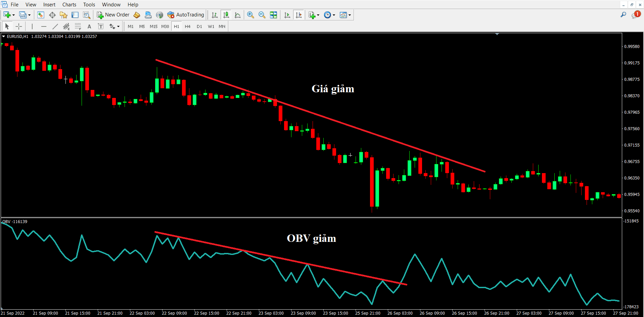644x317 pixels.
Task: Tile chart windows with grid icon
Action: (274, 15)
